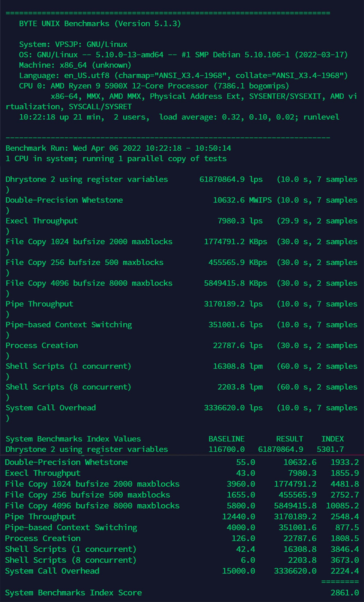The image size is (364, 602).
Task: Click the 877.5 context switching index
Action: [347, 528]
